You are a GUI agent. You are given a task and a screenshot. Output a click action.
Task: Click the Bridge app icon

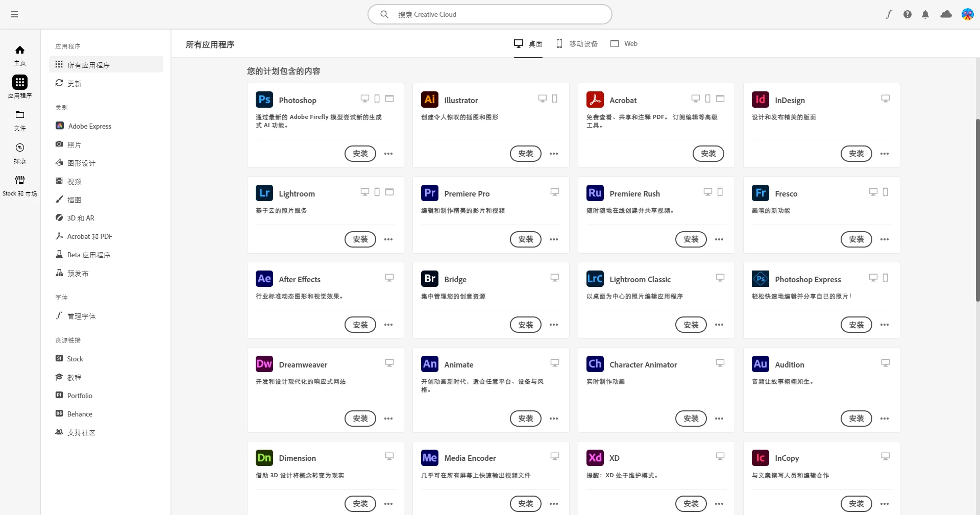pos(430,279)
